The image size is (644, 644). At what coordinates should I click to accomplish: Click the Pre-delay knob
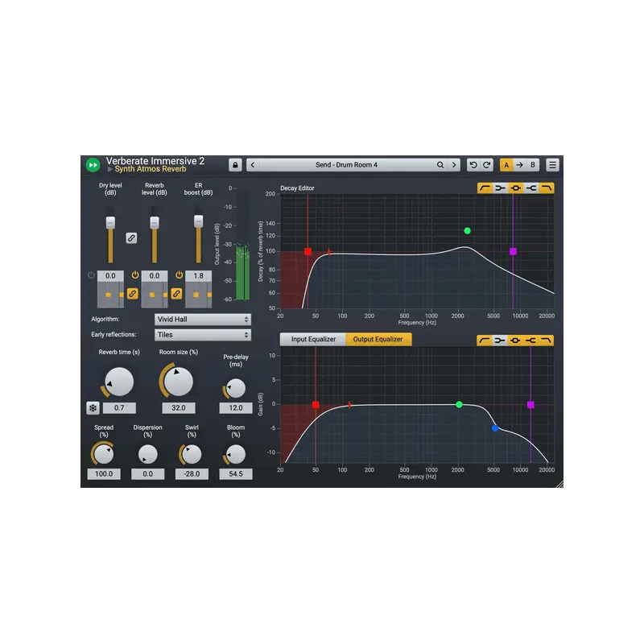[x=236, y=388]
